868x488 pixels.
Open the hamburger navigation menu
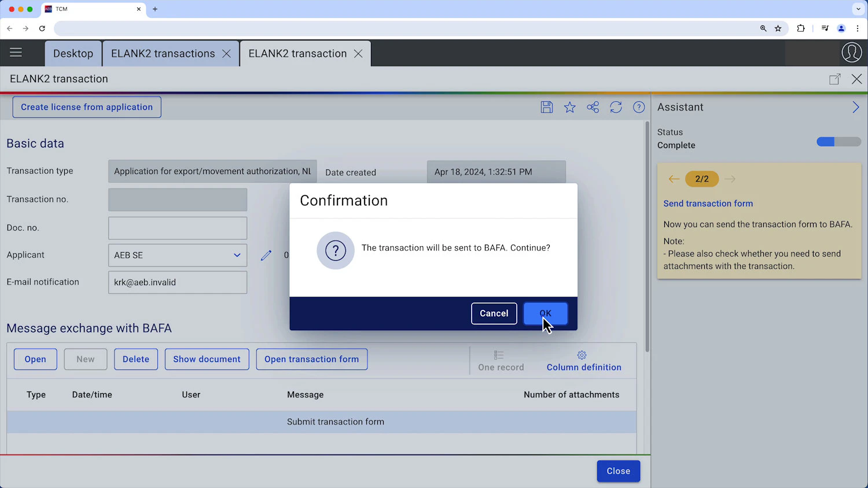tap(16, 52)
